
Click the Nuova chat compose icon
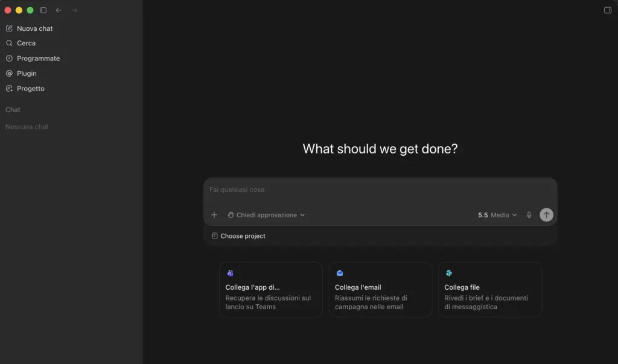tap(9, 28)
